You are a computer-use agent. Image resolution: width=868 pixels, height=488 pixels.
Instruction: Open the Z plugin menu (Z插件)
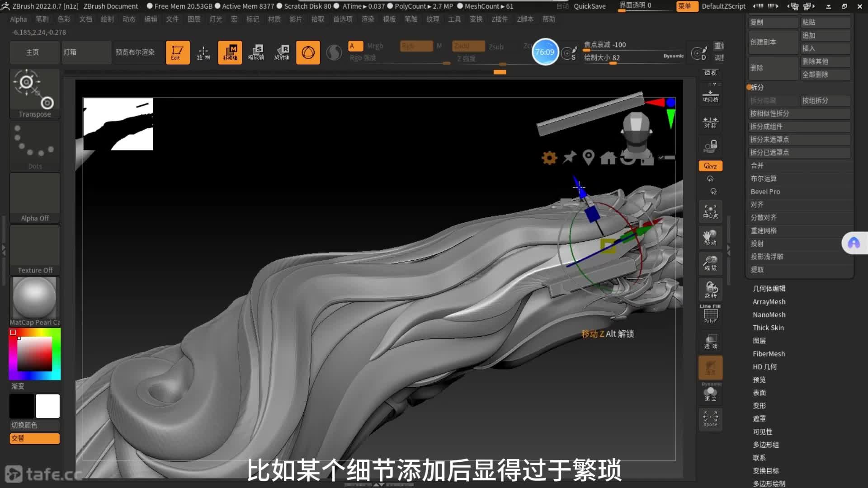click(x=500, y=19)
